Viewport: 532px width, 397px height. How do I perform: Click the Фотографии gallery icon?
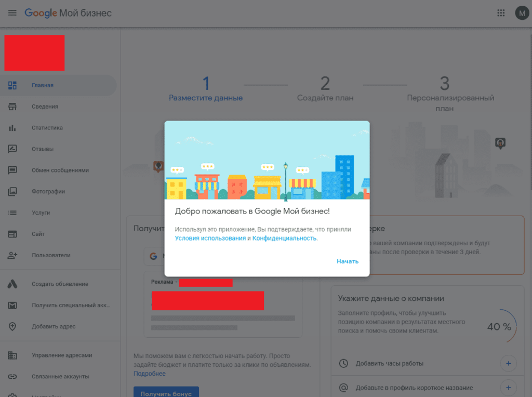coord(12,192)
